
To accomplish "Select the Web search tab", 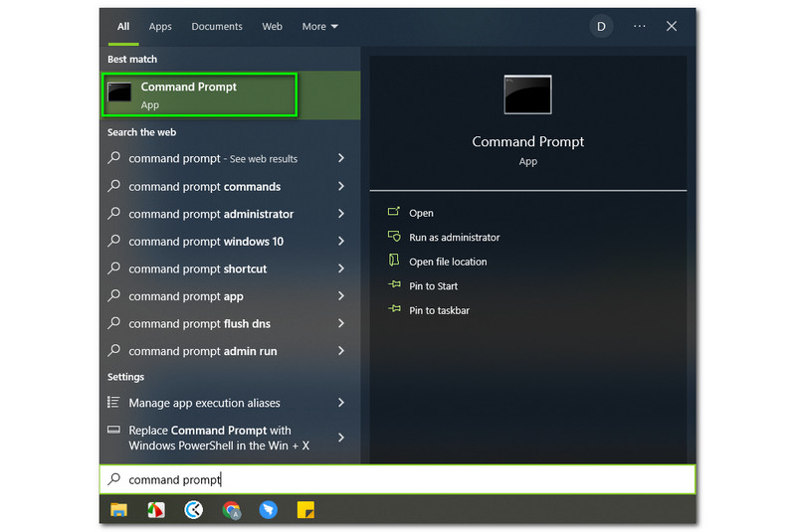I will (x=273, y=27).
